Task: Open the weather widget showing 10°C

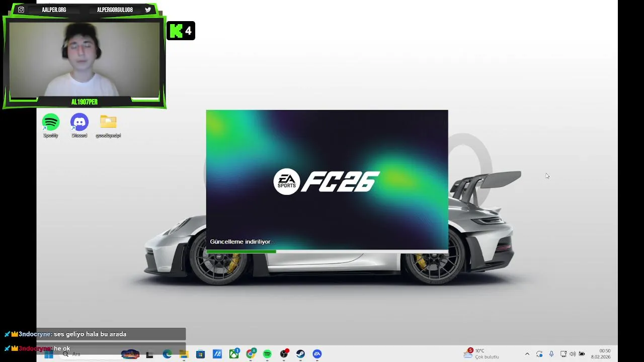Action: pos(481,353)
